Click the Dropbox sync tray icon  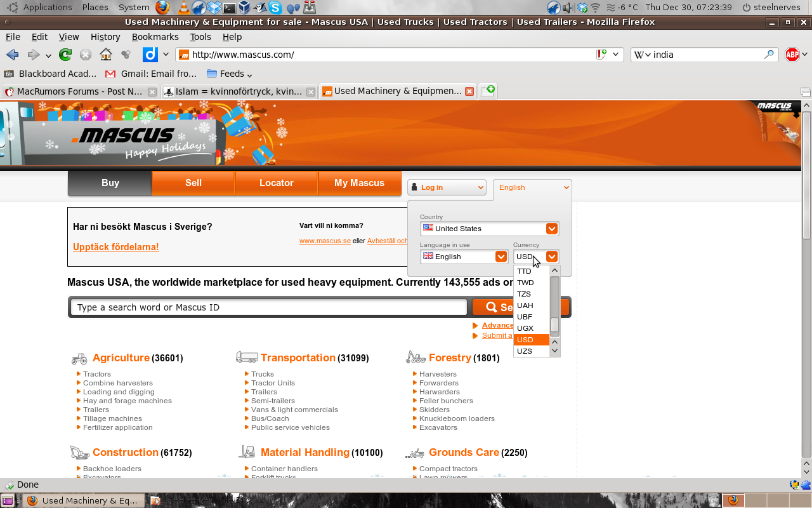[581, 8]
